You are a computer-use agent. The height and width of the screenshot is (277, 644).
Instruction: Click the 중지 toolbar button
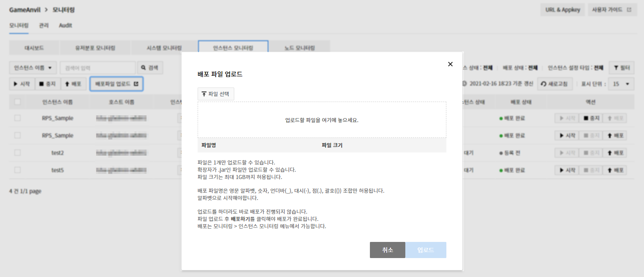tap(47, 84)
